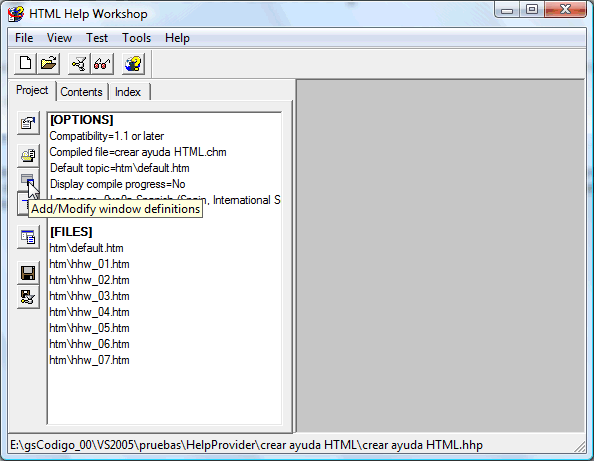594x461 pixels.
Task: Select htm\hhw_04.htm in the files list
Action: click(x=89, y=312)
